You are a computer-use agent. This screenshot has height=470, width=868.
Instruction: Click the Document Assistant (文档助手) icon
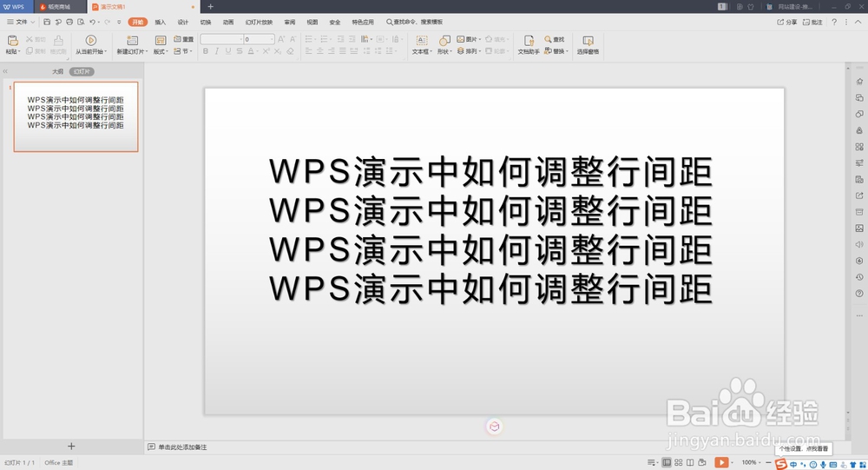529,41
